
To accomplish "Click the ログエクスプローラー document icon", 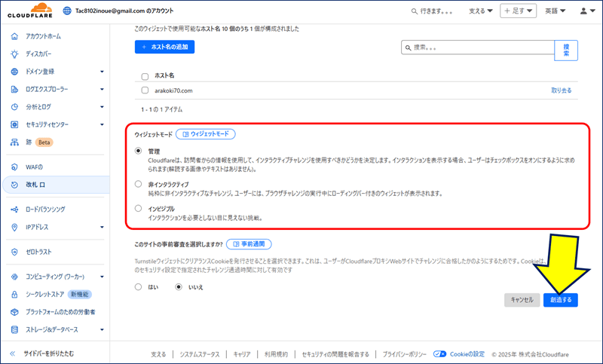I will (14, 89).
